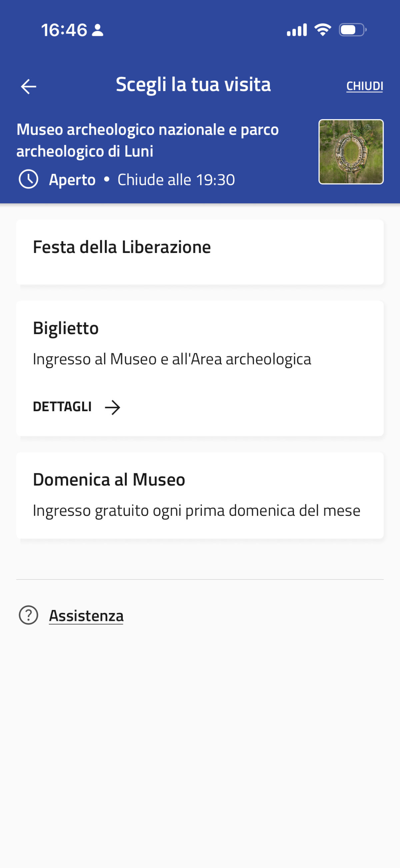Tap the arrow next to DETTAGLI
The width and height of the screenshot is (400, 868).
(112, 407)
